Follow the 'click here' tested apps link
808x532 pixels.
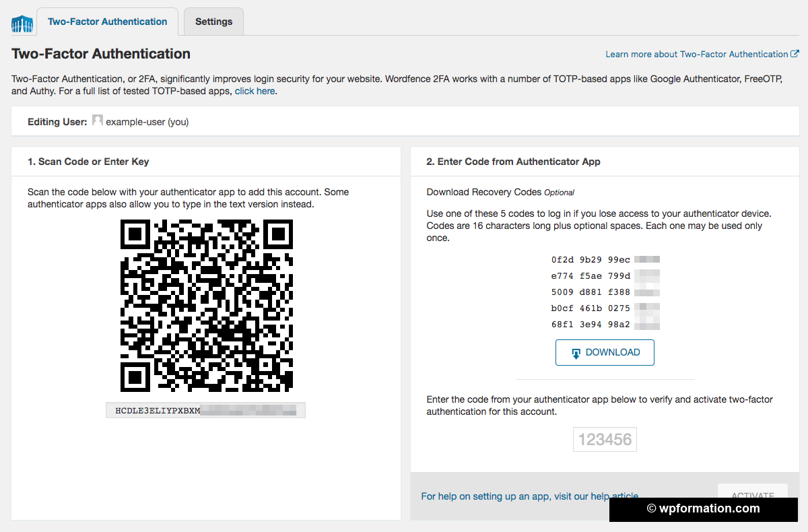tap(255, 91)
